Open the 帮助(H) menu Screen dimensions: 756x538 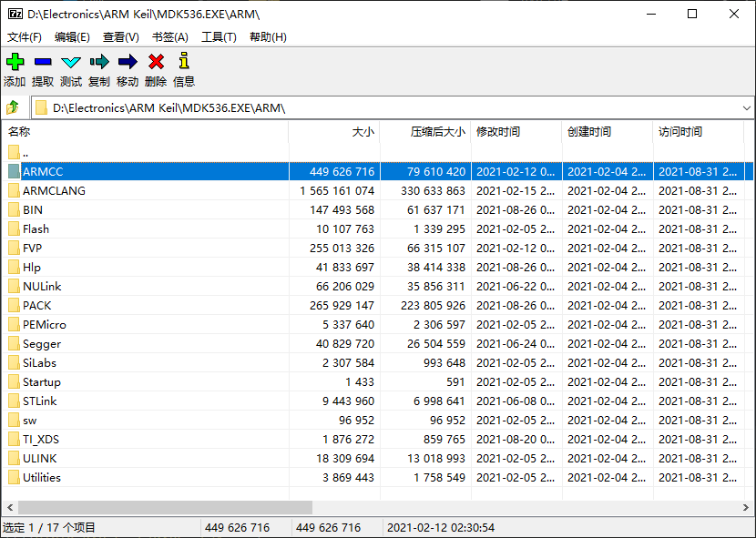coord(268,37)
